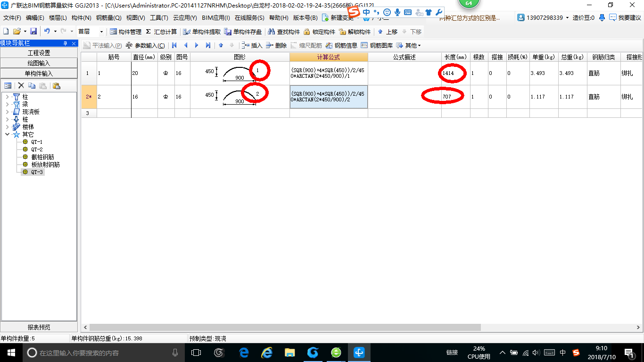Open 钢筋信息 rebar info
Viewport: 644px width, 362px height.
point(341,46)
